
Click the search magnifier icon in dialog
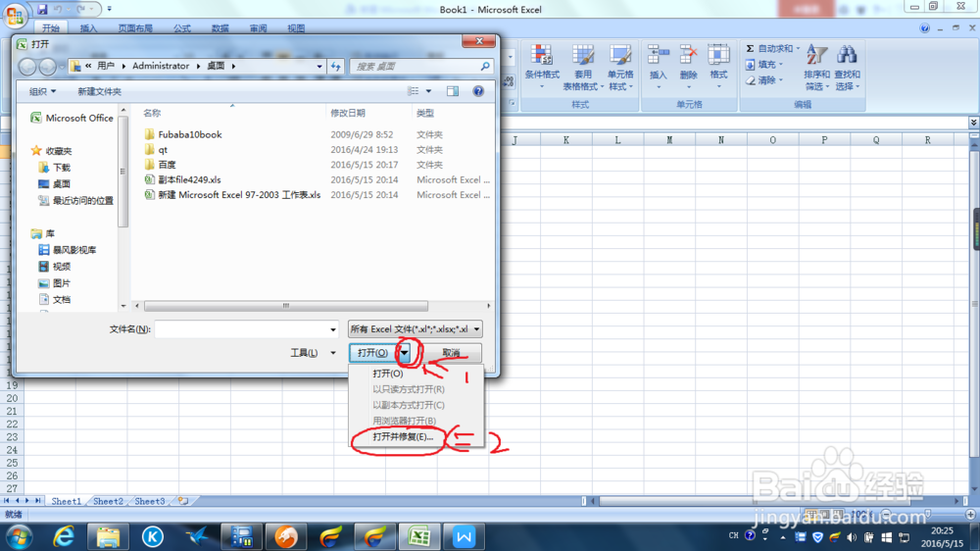click(x=485, y=67)
